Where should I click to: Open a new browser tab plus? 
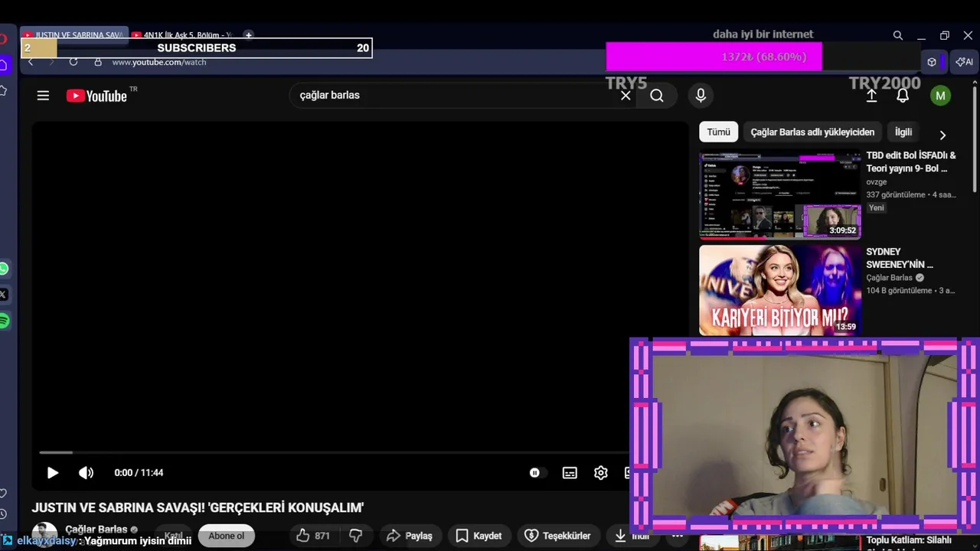248,35
